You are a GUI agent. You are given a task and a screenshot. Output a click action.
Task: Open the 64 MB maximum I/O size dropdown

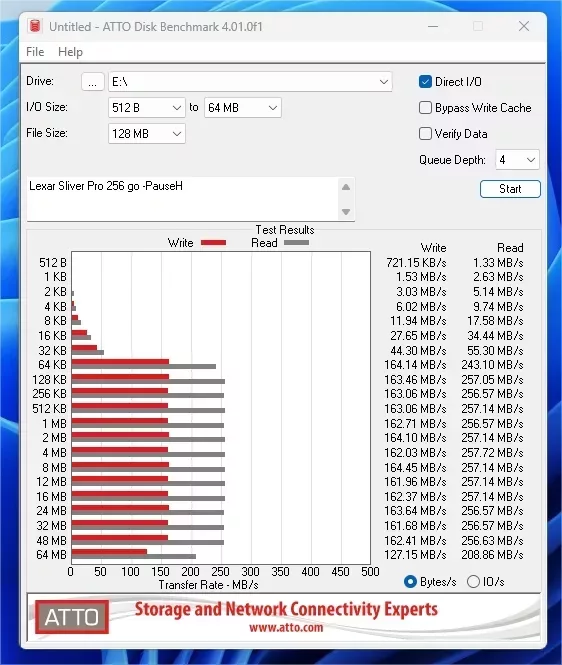[x=243, y=108]
